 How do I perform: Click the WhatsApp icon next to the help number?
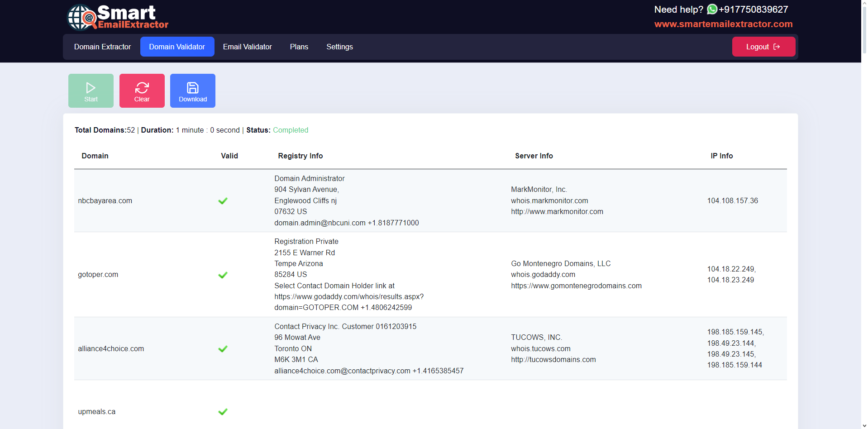pos(712,9)
